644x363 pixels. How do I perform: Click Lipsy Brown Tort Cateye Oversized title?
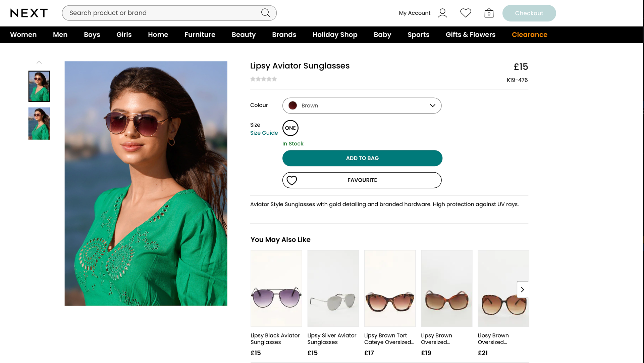[389, 339]
